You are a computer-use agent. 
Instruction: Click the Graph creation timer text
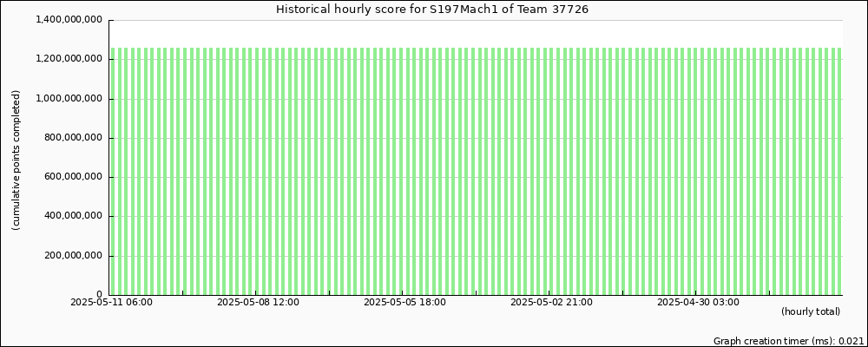(x=789, y=341)
